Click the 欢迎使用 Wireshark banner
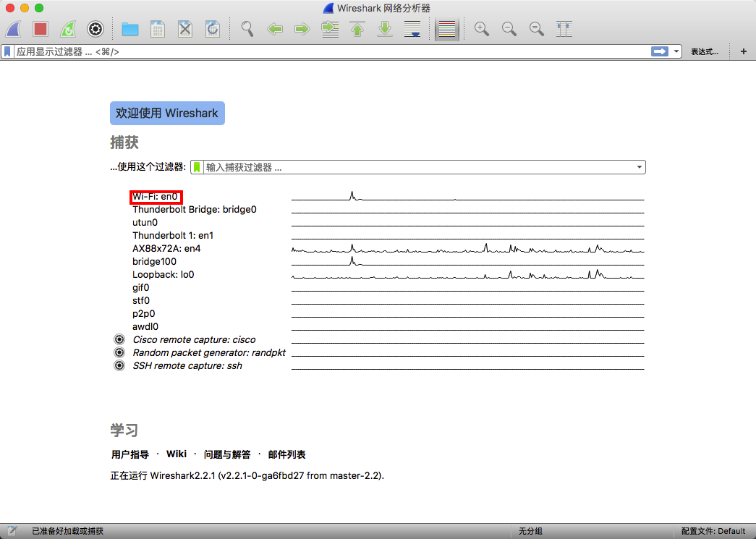The width and height of the screenshot is (756, 539). [x=167, y=114]
